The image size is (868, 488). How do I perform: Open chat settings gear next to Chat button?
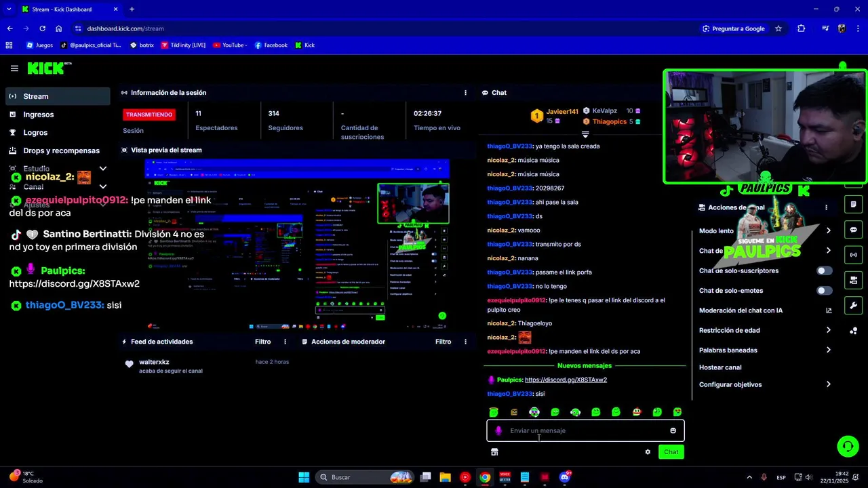648,452
